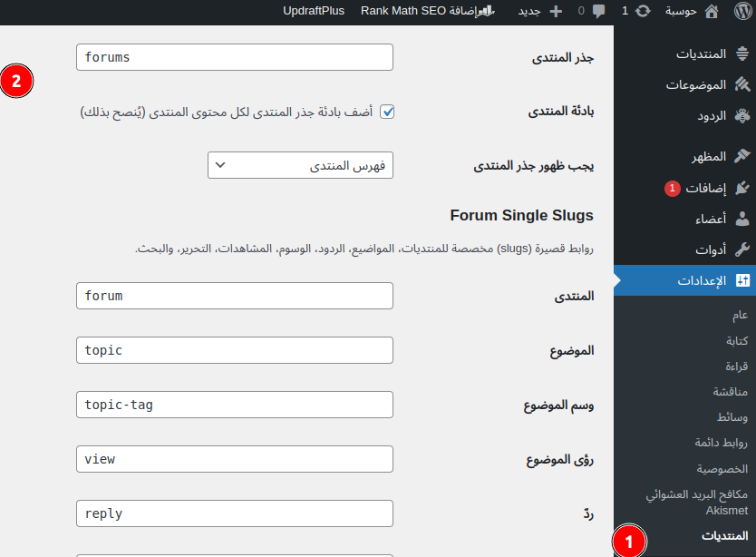Go to Permalinks (روابط دائمة) settings
756x557 pixels.
point(721,443)
